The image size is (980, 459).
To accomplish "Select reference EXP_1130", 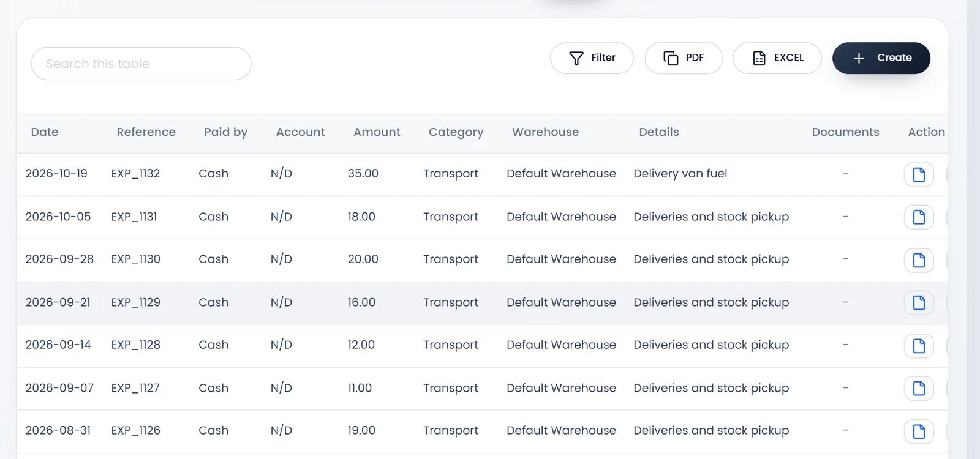I will (x=135, y=259).
